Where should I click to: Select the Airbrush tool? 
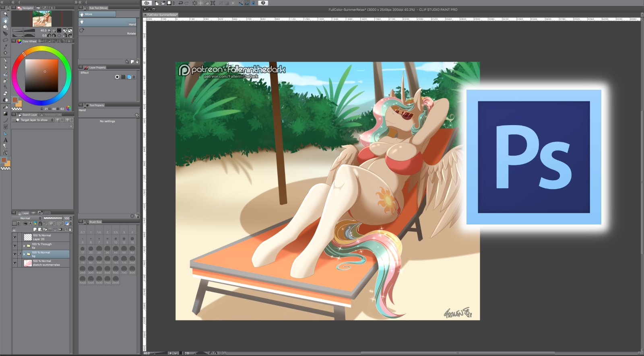click(x=5, y=80)
